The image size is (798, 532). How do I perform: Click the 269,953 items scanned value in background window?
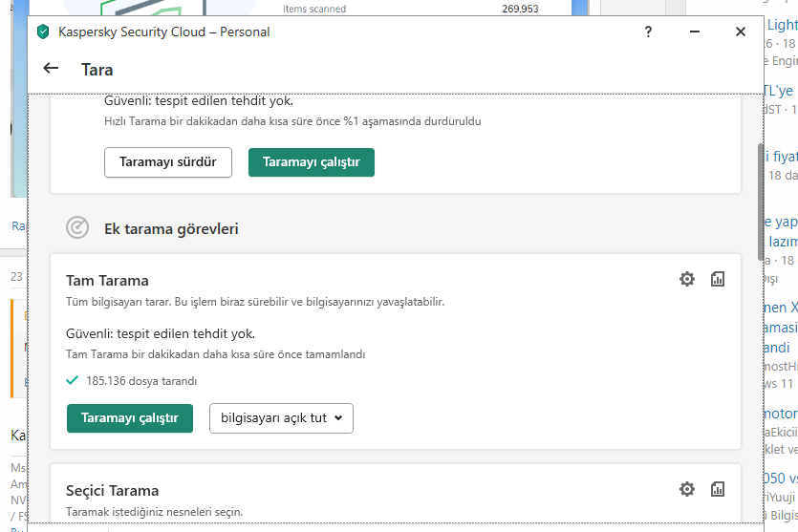(x=520, y=9)
